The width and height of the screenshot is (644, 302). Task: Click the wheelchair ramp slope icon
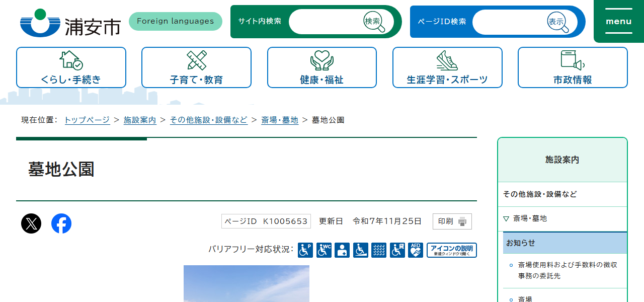pyautogui.click(x=361, y=250)
